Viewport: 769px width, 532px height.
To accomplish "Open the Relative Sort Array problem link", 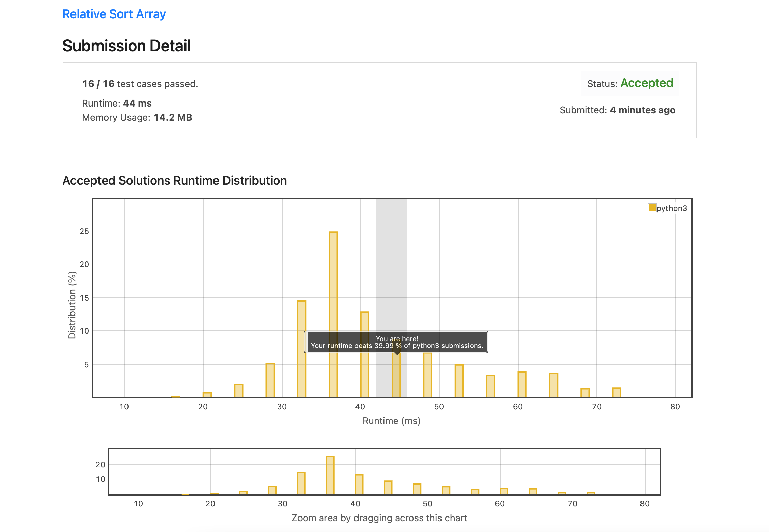I will coord(114,14).
